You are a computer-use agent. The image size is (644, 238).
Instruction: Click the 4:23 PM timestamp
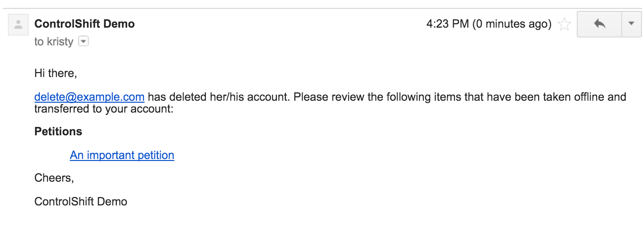[x=448, y=24]
